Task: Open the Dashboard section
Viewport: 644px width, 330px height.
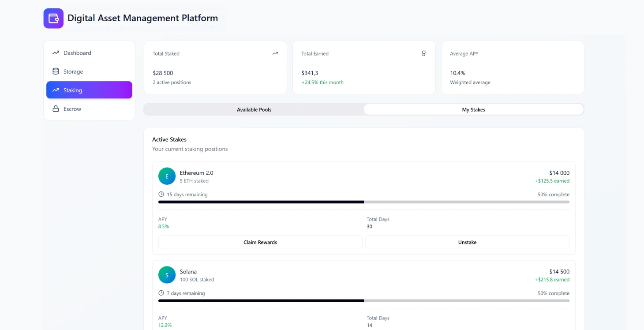Action: click(x=78, y=52)
